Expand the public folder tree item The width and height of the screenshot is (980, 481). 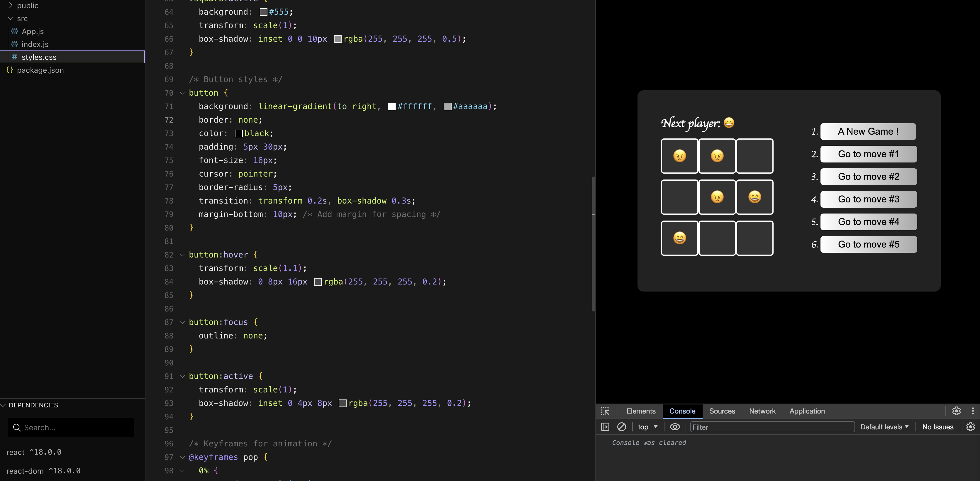(11, 5)
